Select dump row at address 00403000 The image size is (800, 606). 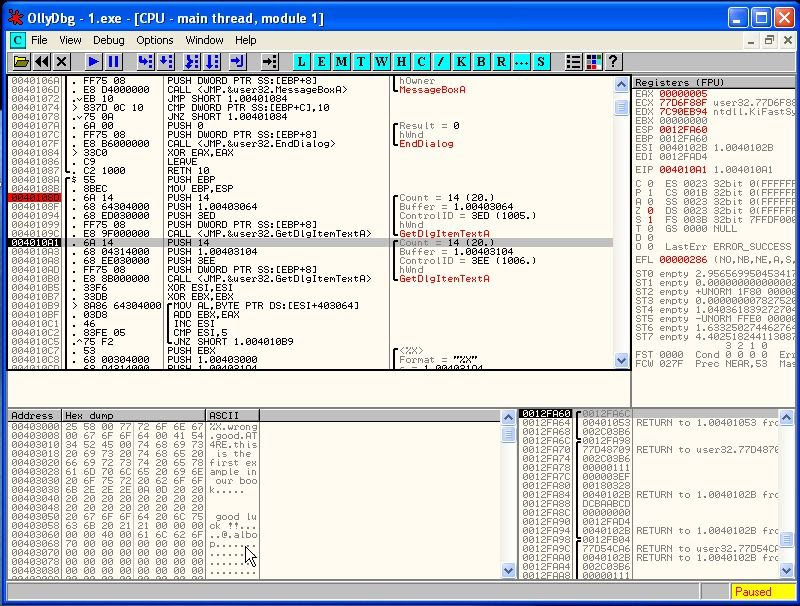[133, 427]
